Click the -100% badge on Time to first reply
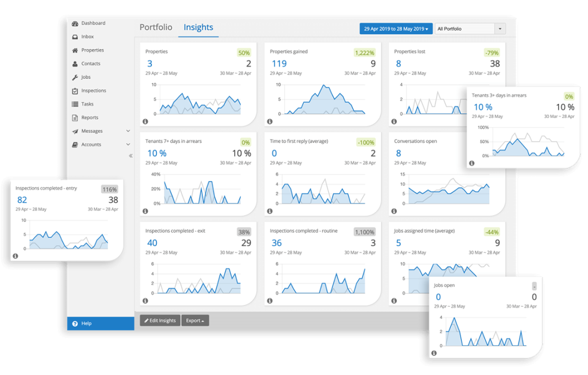Viewport: 588px width, 375px height. (x=366, y=143)
